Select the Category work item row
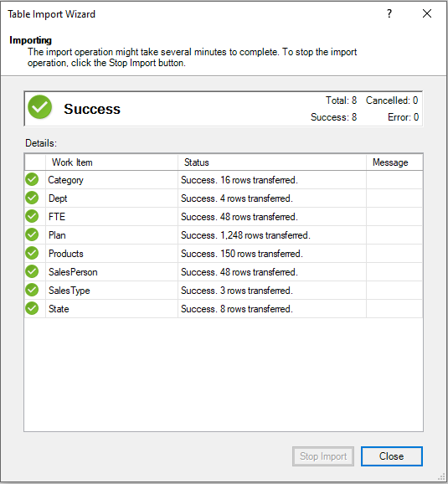 (x=224, y=180)
